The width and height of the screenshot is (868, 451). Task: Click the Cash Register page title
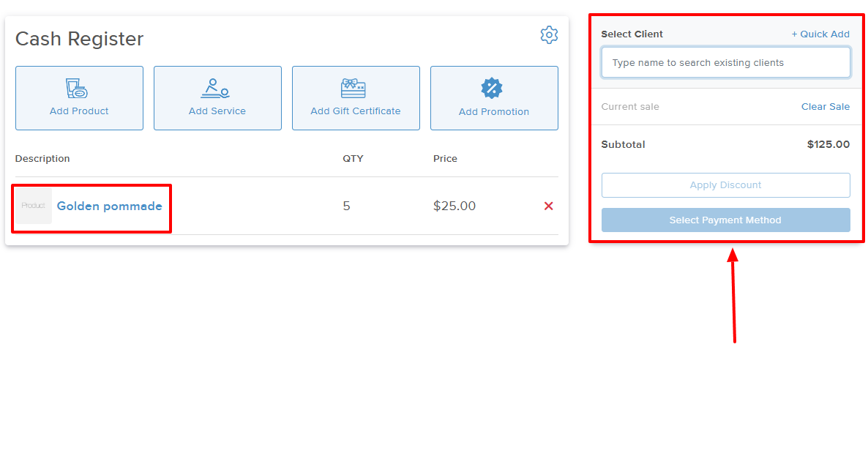point(80,39)
